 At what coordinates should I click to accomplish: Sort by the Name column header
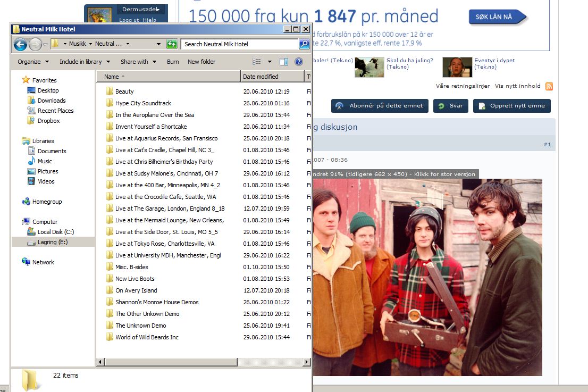click(x=168, y=77)
